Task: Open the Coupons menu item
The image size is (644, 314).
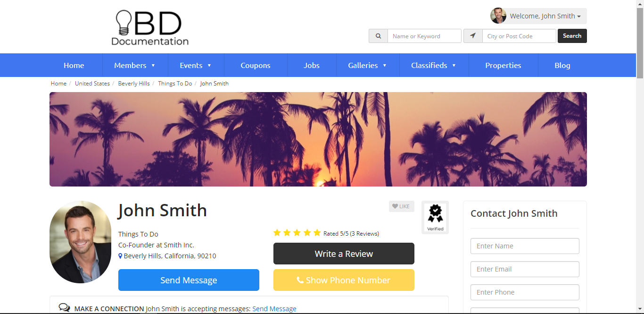Action: (256, 65)
